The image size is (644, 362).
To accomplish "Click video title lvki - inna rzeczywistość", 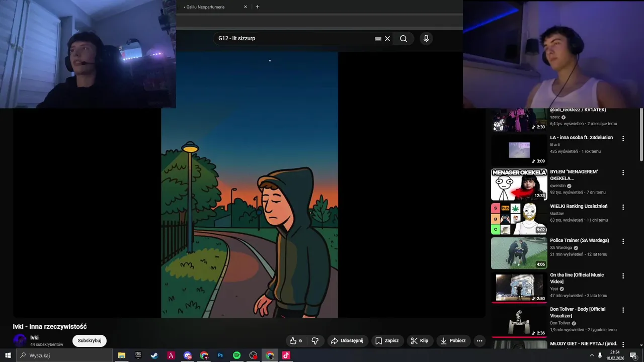I will (50, 327).
